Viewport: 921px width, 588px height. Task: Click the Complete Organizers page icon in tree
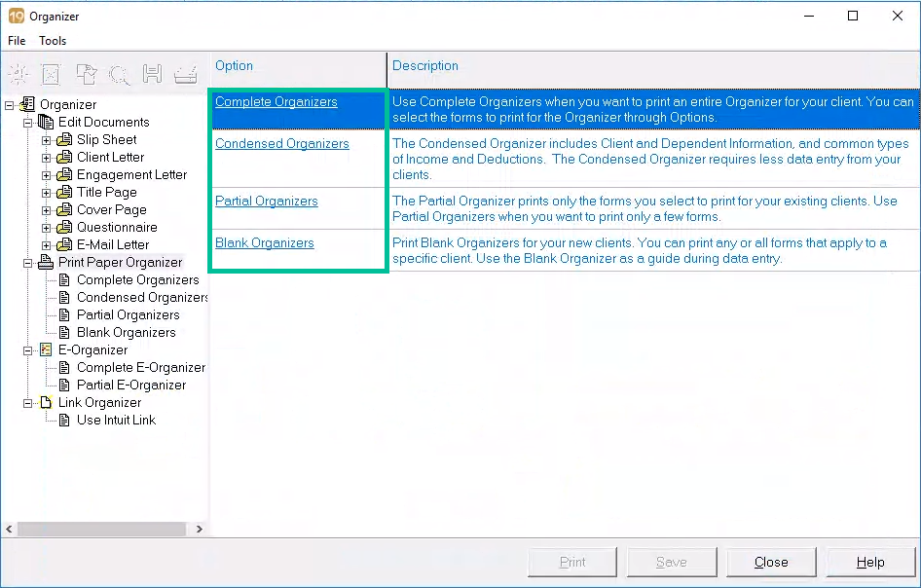[64, 280]
